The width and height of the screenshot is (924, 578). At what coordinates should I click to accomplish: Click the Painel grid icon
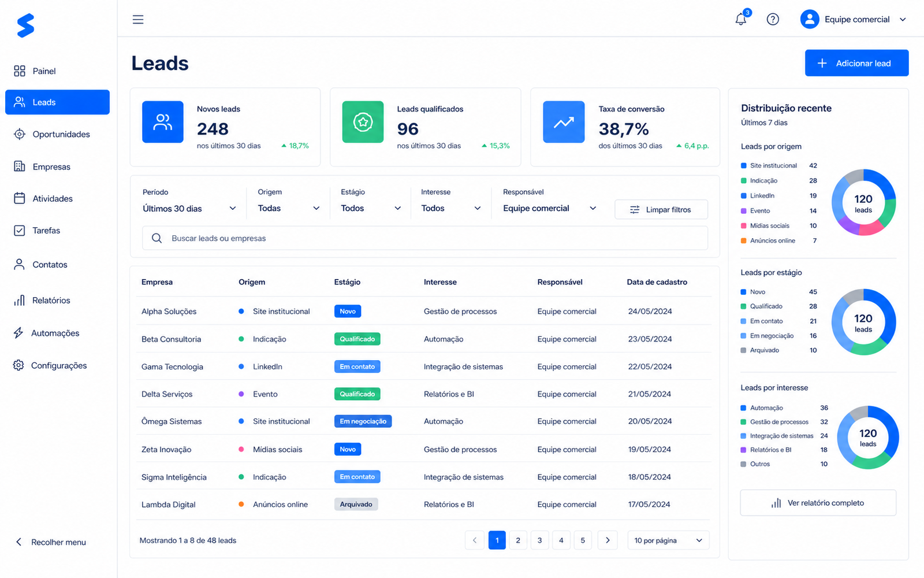pos(20,71)
